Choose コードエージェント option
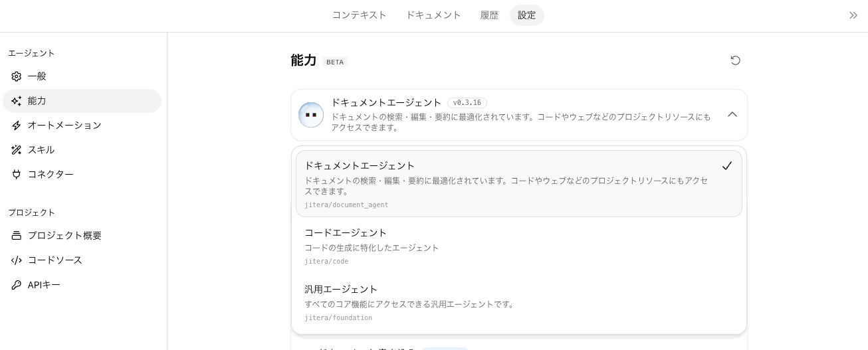Screen dimensions: 868x350 (x=519, y=246)
